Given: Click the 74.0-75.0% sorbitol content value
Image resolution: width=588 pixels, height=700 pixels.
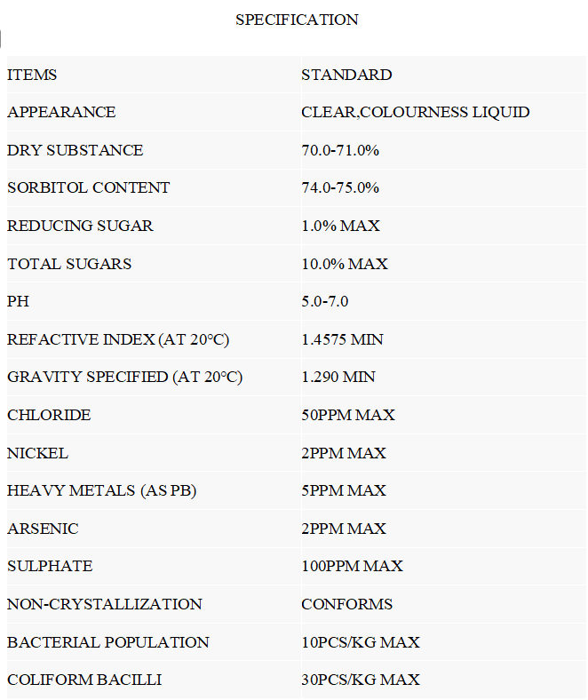Looking at the screenshot, I should tap(340, 187).
